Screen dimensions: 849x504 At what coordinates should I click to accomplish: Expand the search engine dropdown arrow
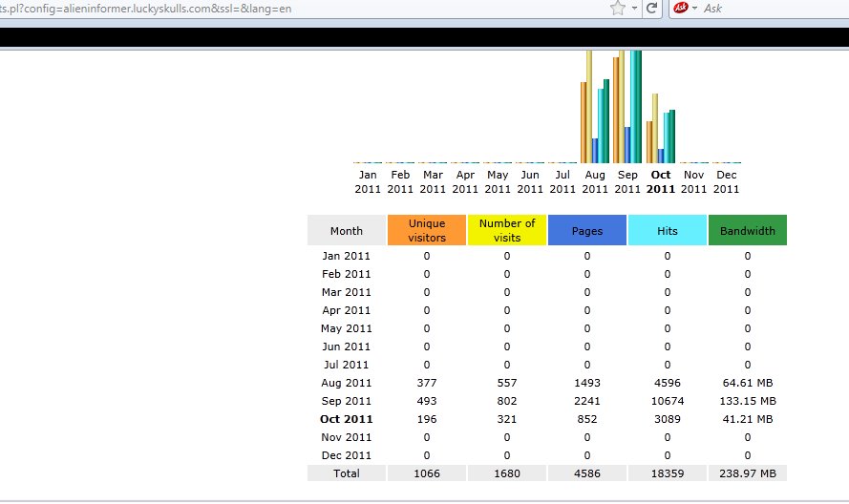[693, 8]
